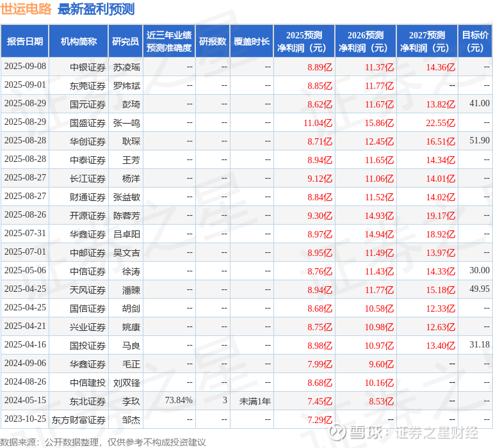Select researcher 王芳
The height and width of the screenshot is (448, 493).
tap(131, 160)
